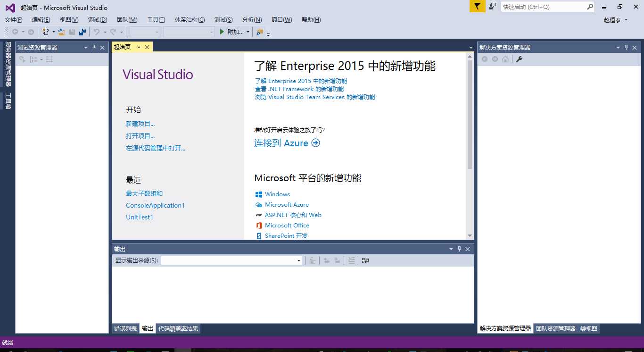644x352 pixels.
Task: Click the green Start/Attach play icon
Action: [222, 32]
